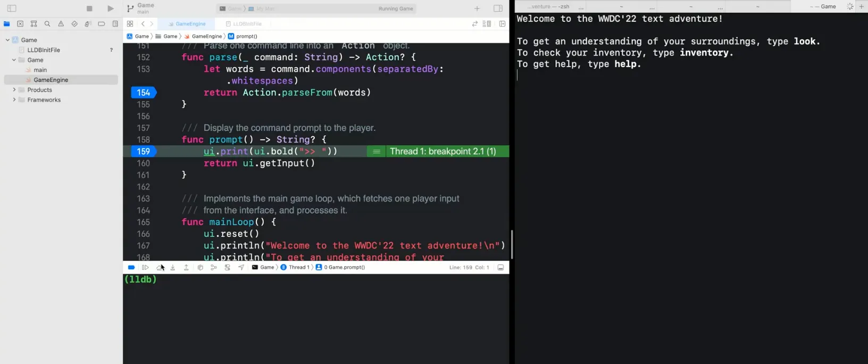
Task: Switch to the adventure zsh terminal tab
Action: [x=549, y=6]
